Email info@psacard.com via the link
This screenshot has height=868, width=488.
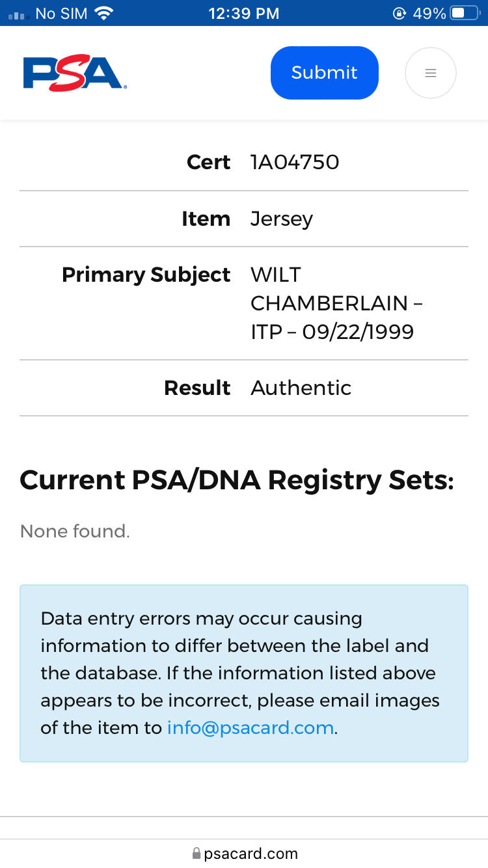[x=251, y=727]
